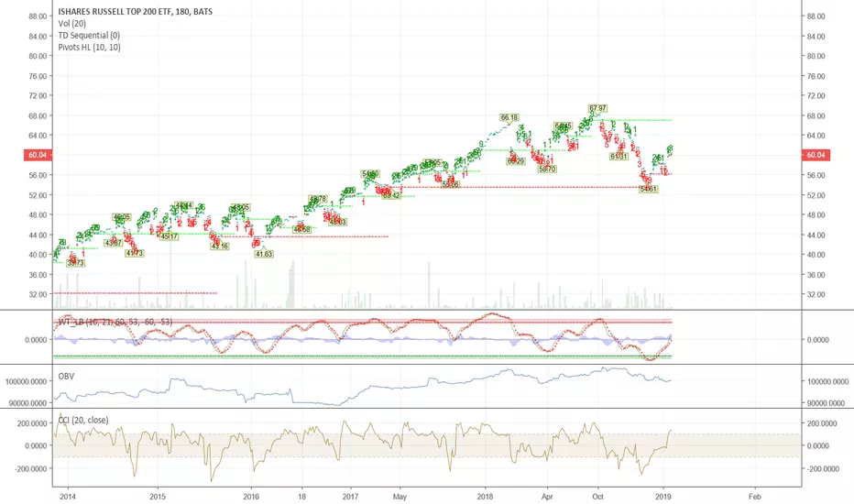Viewport: 854px width, 504px height.
Task: Click the 90000.0000 OBV label on right axis
Action: click(x=827, y=403)
